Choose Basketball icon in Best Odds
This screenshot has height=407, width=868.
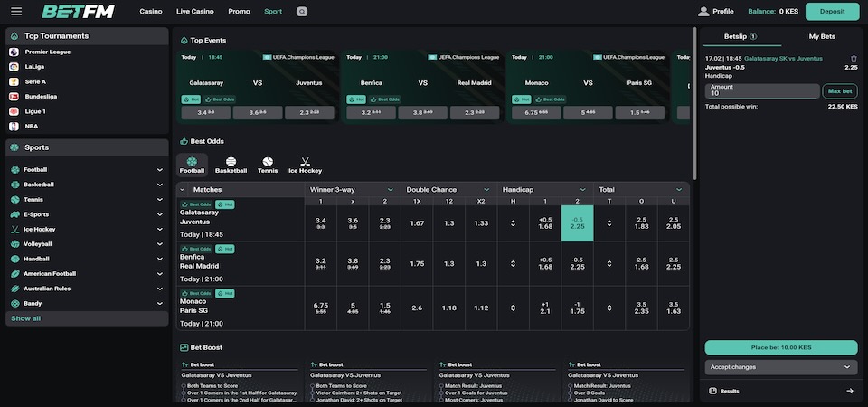[231, 162]
